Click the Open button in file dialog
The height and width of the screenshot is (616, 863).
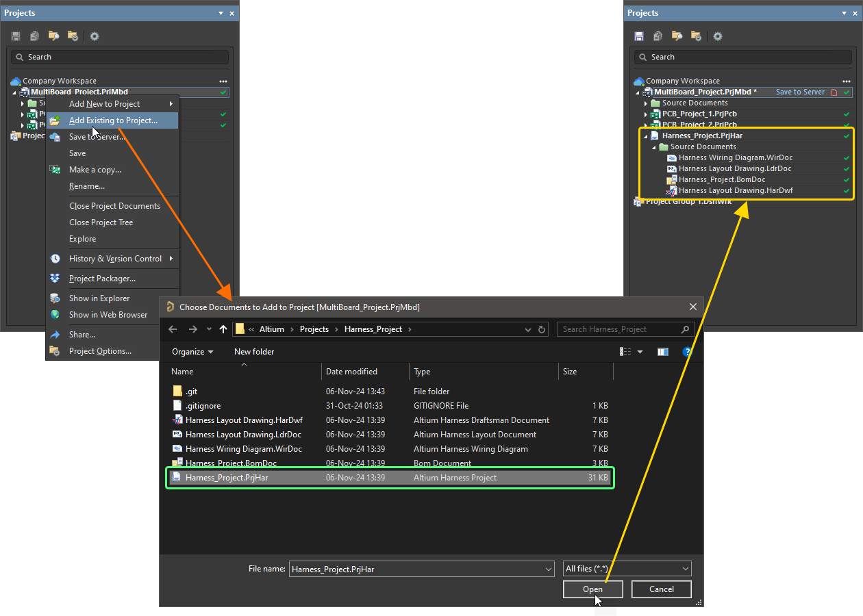(593, 589)
